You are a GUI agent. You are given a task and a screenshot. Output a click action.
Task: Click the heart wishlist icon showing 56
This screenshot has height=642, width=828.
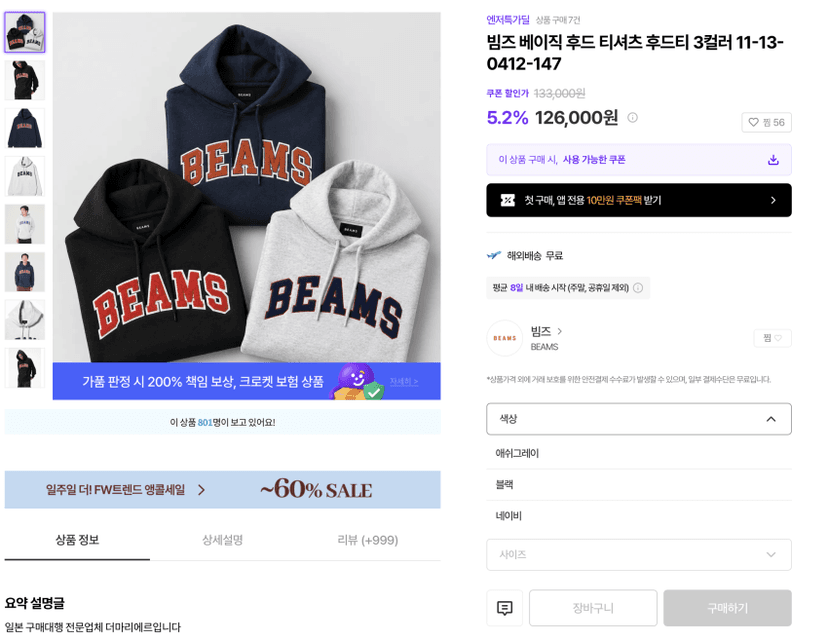tap(766, 122)
